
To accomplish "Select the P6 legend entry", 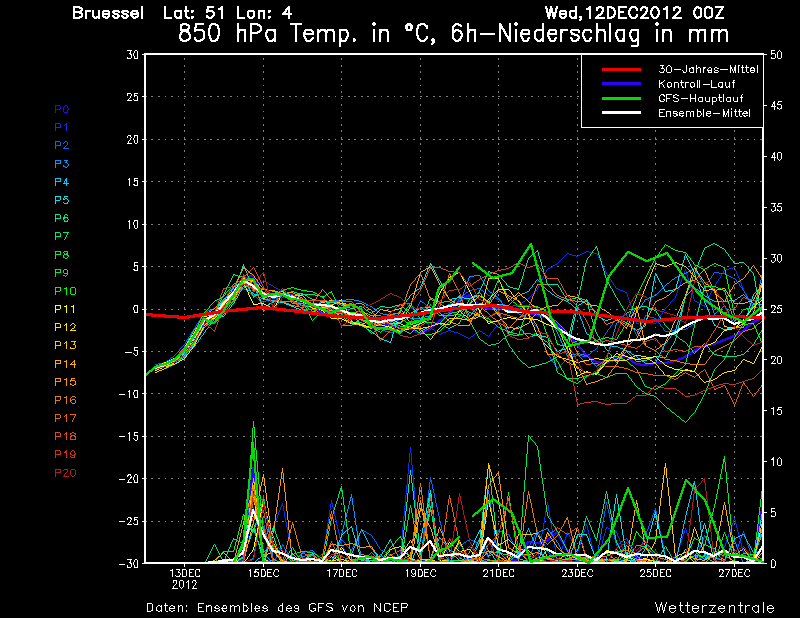I will pyautogui.click(x=62, y=218).
